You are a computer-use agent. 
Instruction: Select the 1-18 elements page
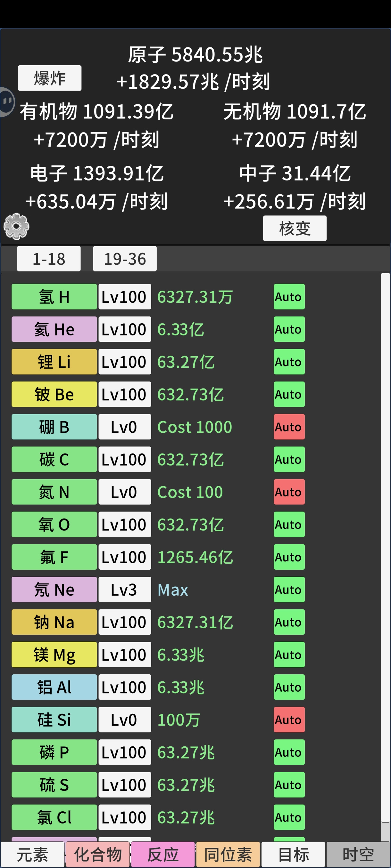(x=49, y=259)
